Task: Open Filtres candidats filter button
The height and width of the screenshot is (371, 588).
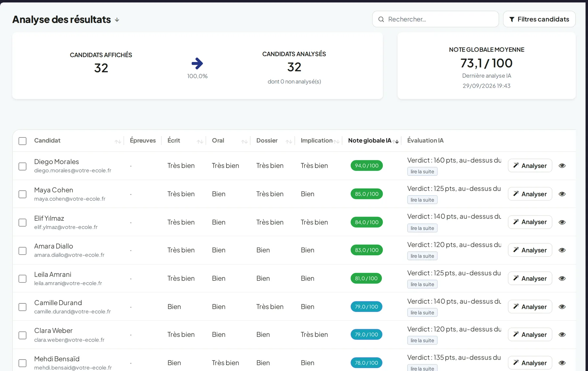Action: coord(539,19)
